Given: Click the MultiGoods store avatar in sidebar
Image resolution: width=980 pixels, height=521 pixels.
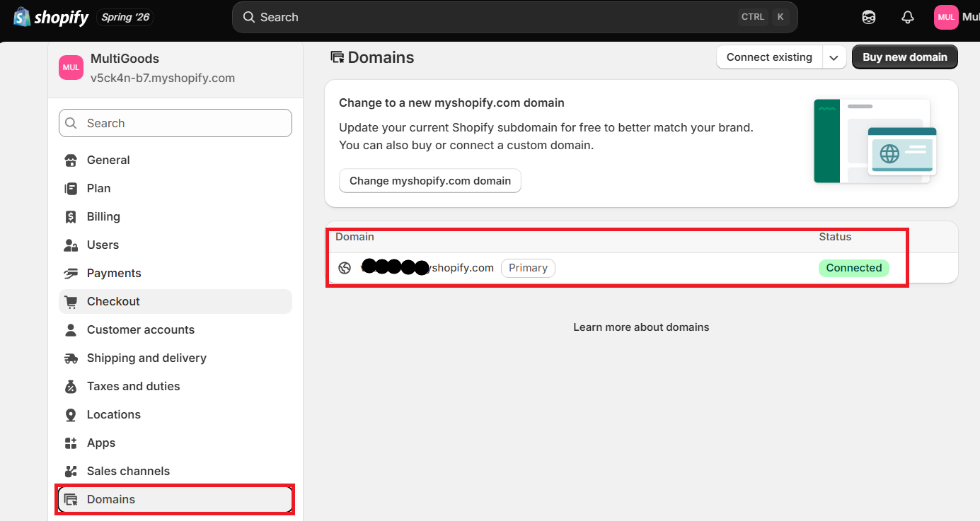Looking at the screenshot, I should tap(71, 68).
